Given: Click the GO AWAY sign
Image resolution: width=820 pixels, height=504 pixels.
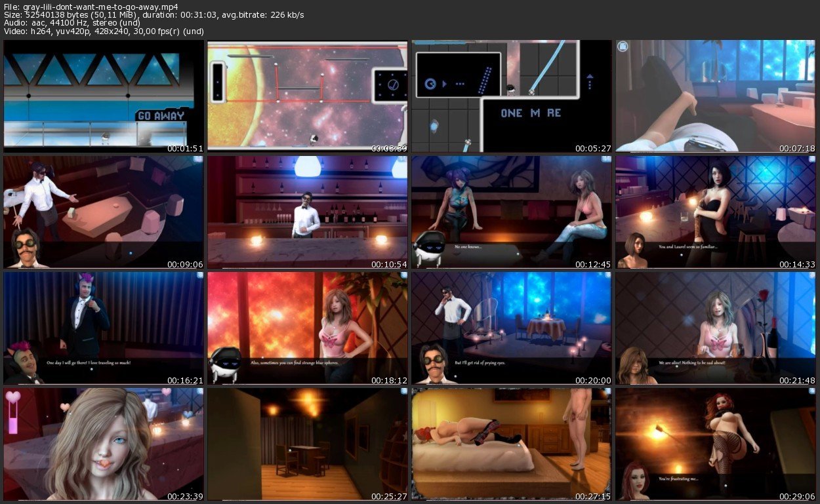Looking at the screenshot, I should pos(161,115).
